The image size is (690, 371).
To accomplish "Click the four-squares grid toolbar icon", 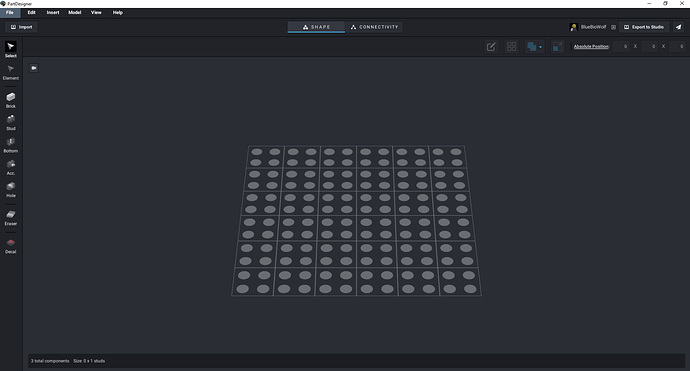I will point(511,46).
